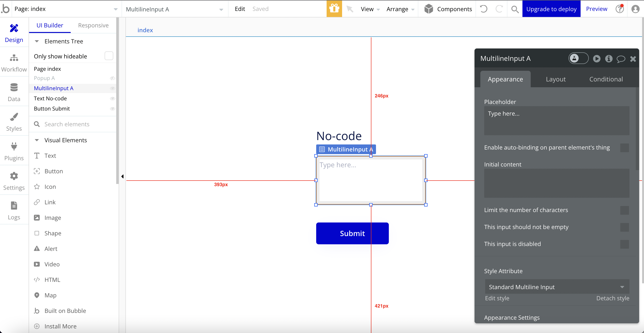Add an Icon element from palette
This screenshot has height=333, width=644.
click(50, 187)
